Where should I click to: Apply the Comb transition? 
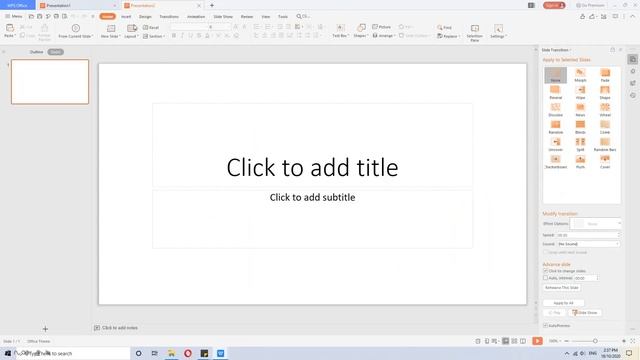point(605,127)
